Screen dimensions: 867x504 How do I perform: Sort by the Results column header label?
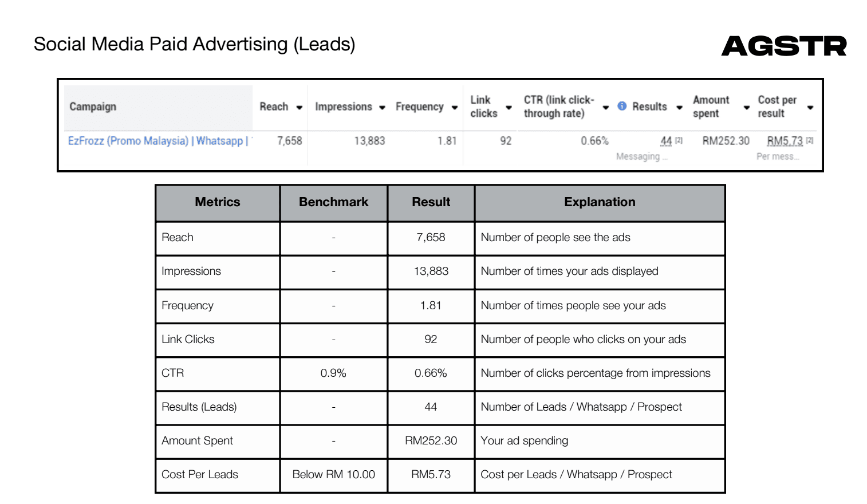coord(649,107)
